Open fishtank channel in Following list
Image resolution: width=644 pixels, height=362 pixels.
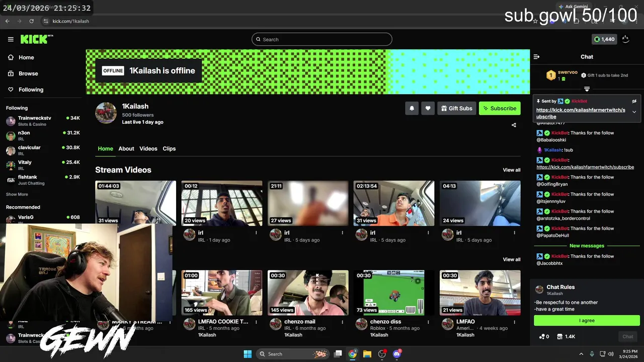(x=43, y=179)
